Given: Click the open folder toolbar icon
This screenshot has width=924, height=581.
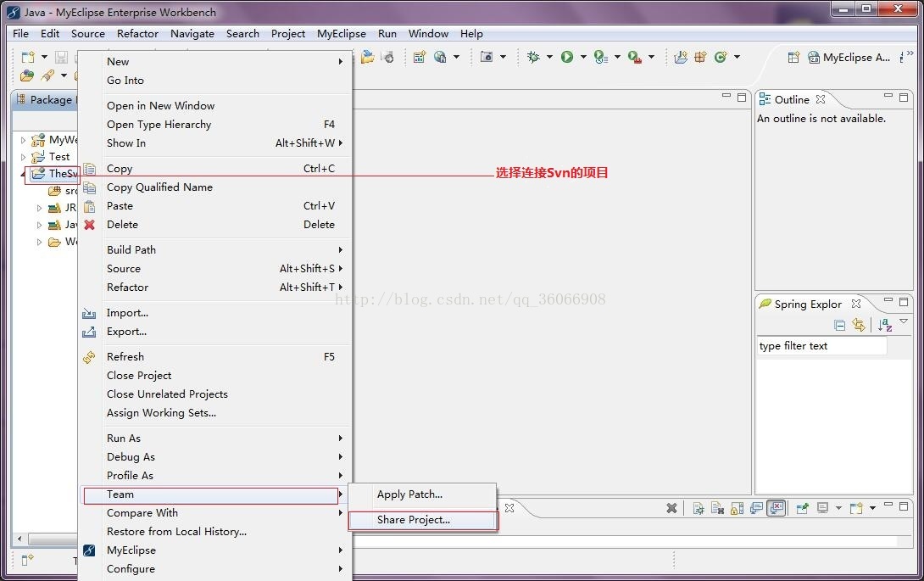Looking at the screenshot, I should [368, 57].
